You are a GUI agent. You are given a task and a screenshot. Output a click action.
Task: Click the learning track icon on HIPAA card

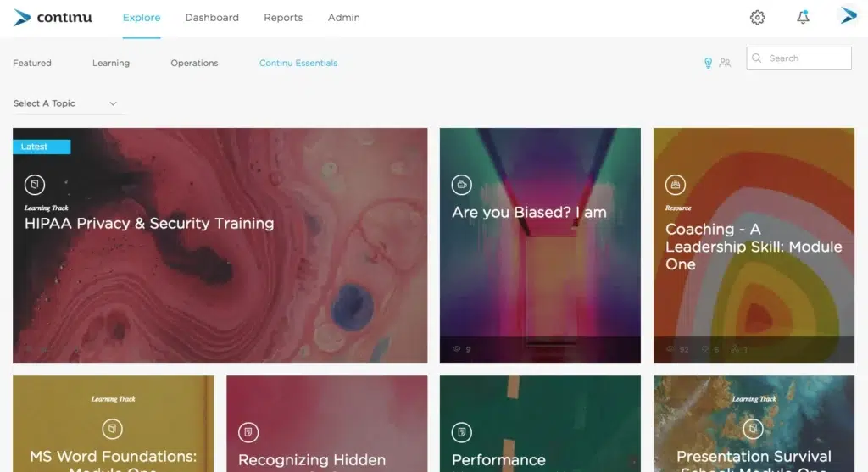(x=35, y=184)
